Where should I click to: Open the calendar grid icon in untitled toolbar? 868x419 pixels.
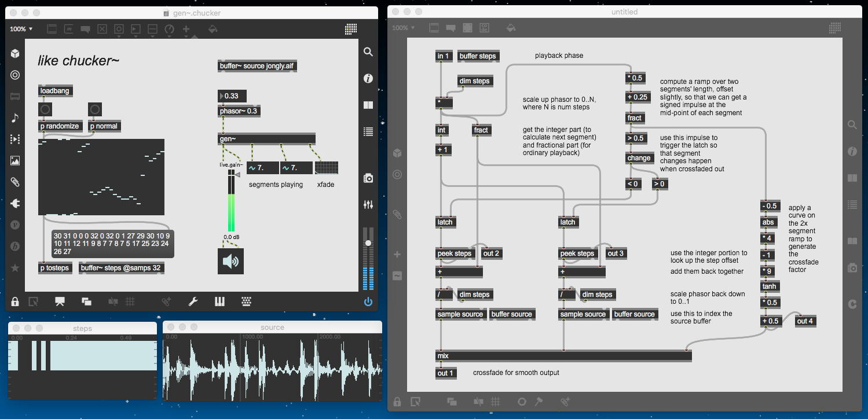[835, 27]
